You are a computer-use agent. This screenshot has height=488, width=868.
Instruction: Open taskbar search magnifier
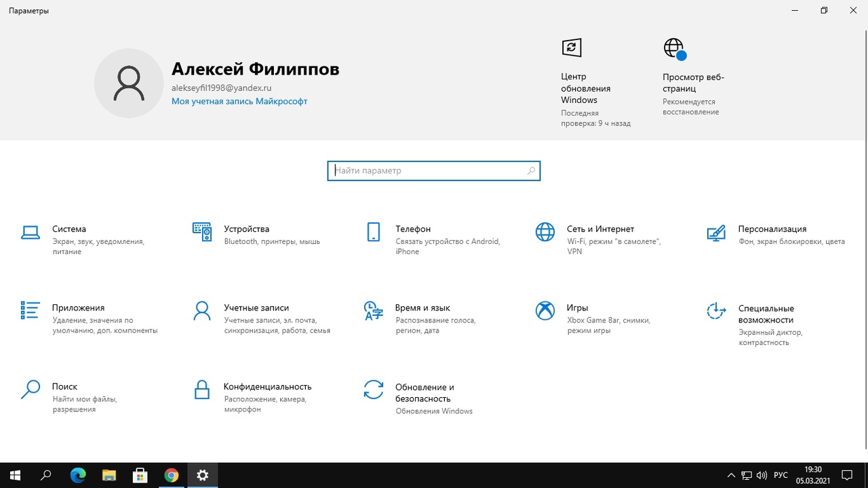[46, 475]
